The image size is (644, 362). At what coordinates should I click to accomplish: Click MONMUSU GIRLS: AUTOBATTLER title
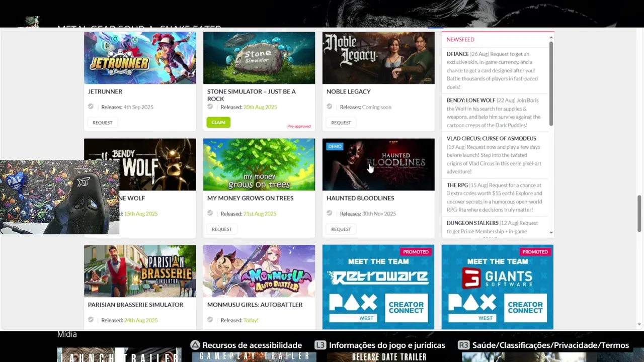255,305
